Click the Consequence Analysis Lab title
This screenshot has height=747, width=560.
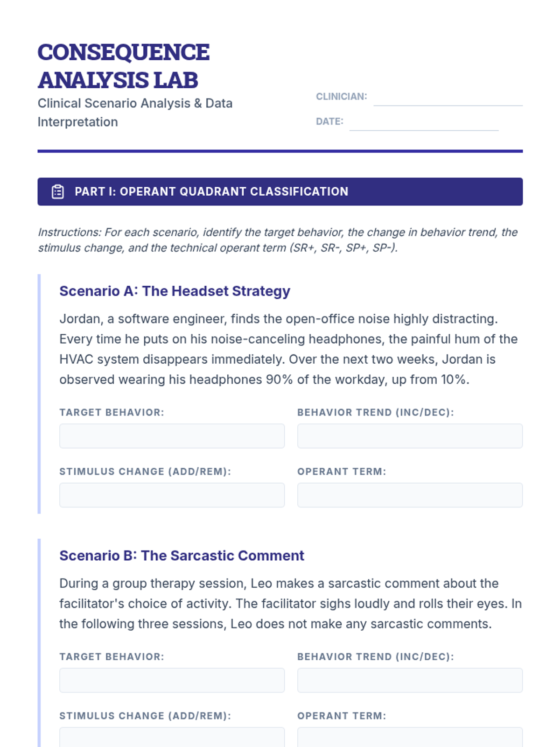(124, 66)
